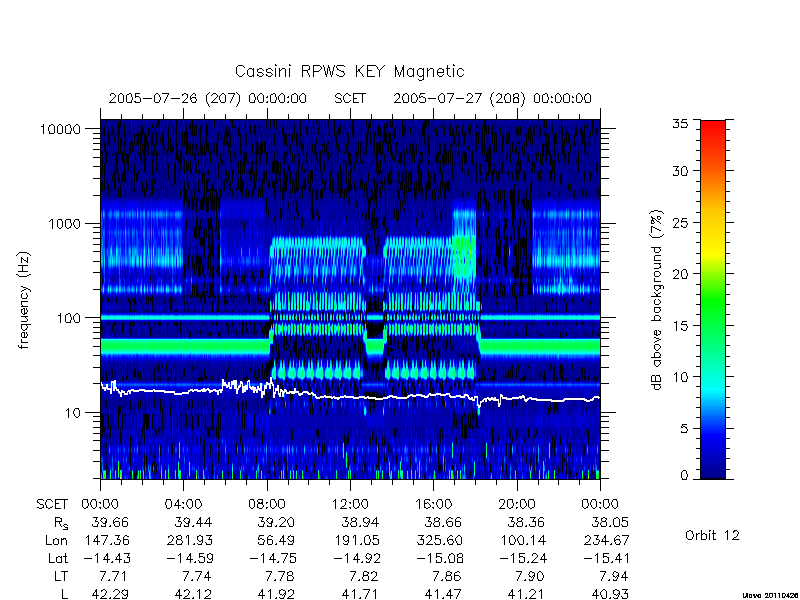Click the Lat value -15.41
800x600 pixels.
pyautogui.click(x=606, y=559)
